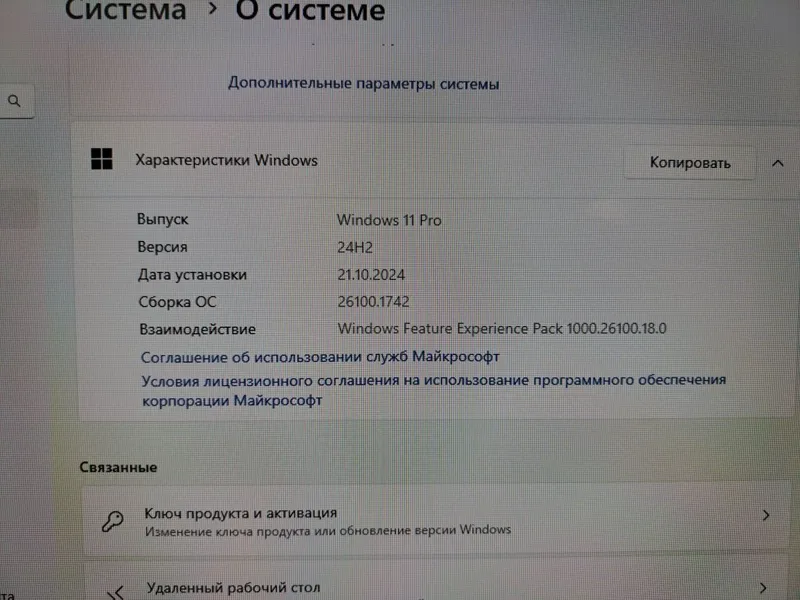Click the Копировать button

pos(689,163)
